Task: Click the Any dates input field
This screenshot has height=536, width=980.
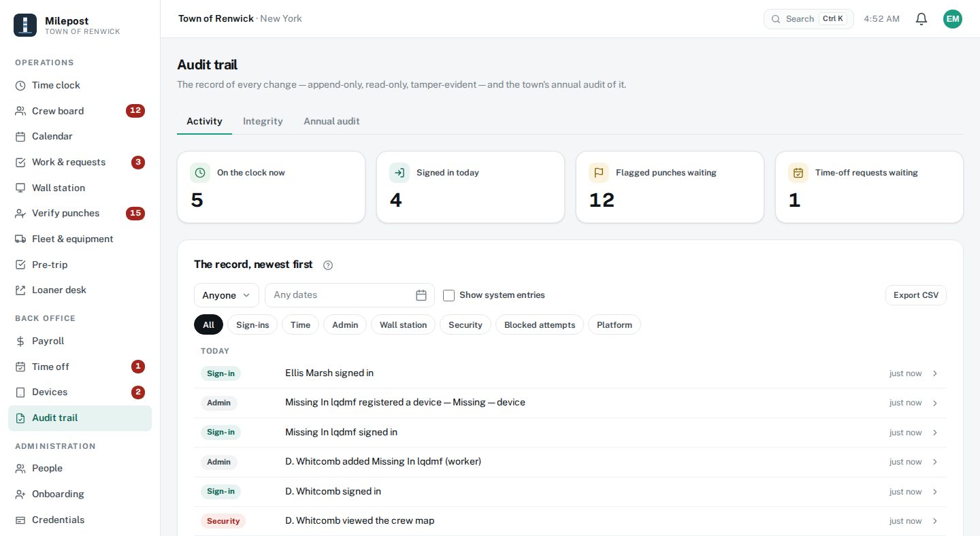Action: click(350, 295)
